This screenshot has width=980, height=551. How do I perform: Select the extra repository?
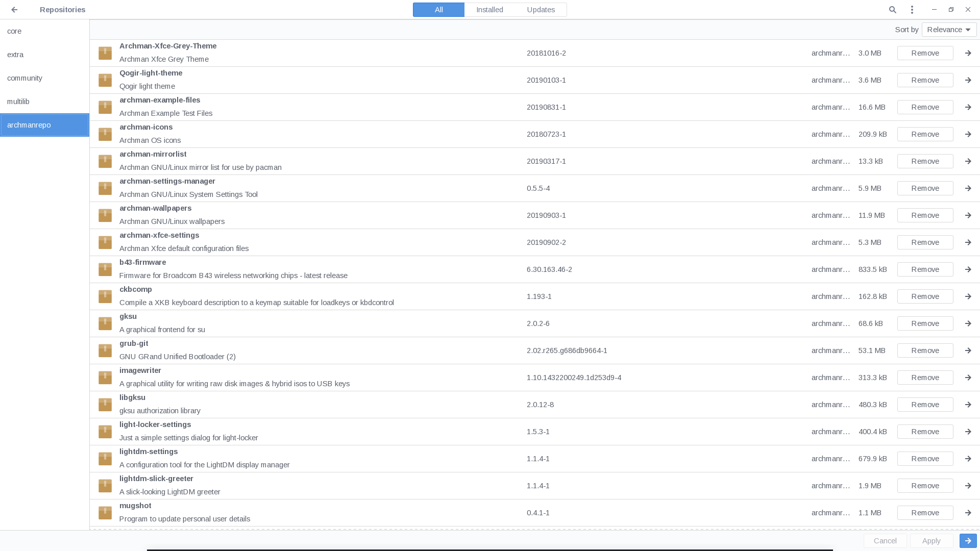click(44, 55)
